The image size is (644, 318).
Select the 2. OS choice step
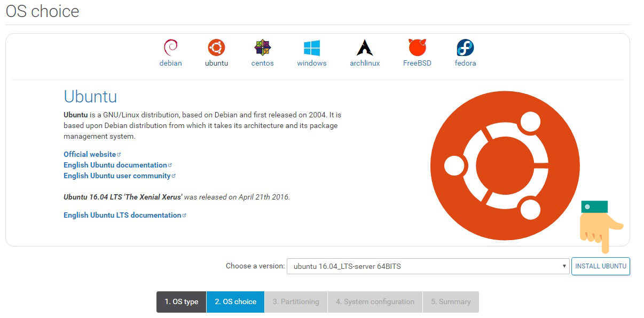click(x=235, y=301)
